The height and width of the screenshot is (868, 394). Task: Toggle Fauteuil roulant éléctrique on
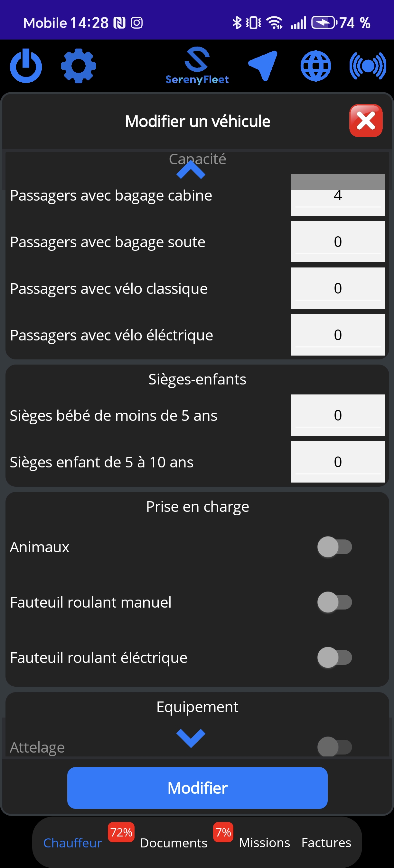pos(334,657)
